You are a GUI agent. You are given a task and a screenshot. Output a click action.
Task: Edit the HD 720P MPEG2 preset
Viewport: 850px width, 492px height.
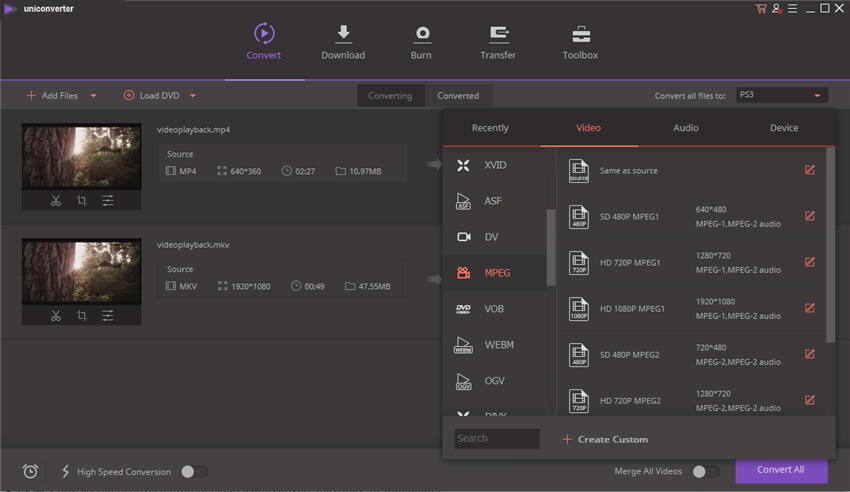[809, 400]
